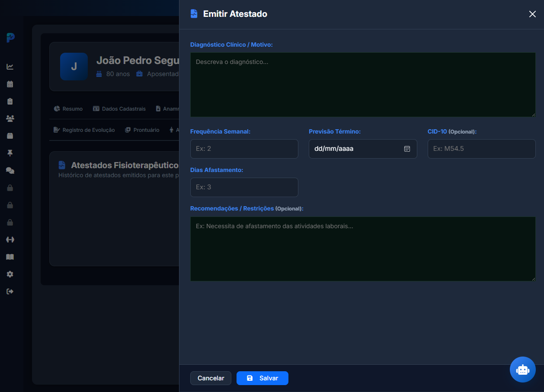Open the chat bubbles icon in sidebar

pos(10,170)
